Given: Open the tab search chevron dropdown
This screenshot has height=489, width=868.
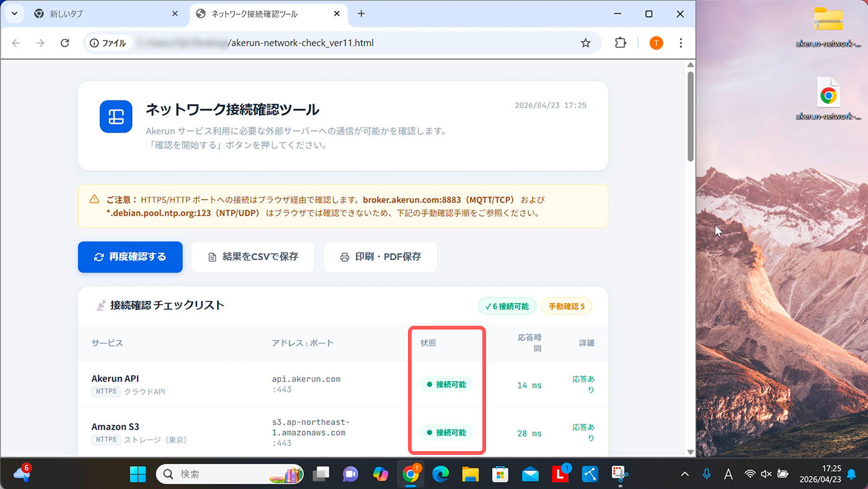Looking at the screenshot, I should pos(14,14).
